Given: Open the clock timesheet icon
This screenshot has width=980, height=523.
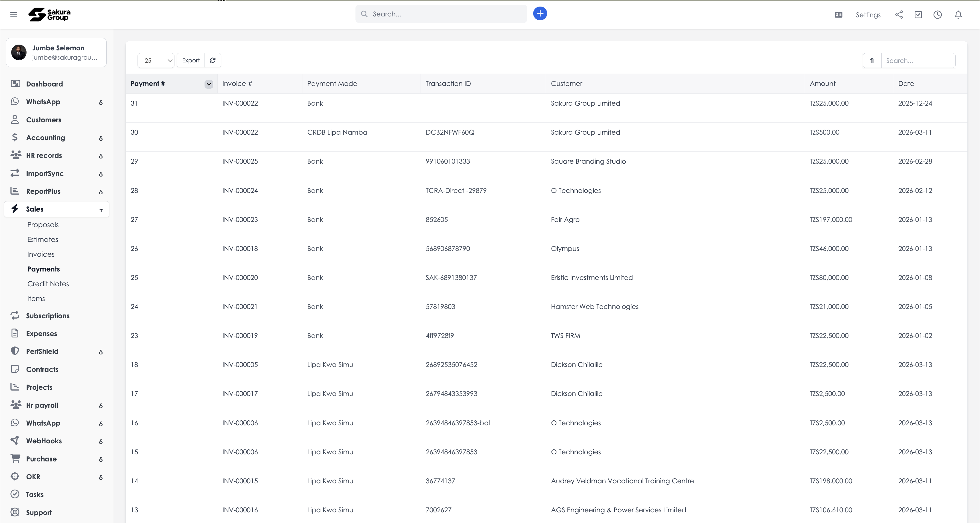Looking at the screenshot, I should (938, 15).
